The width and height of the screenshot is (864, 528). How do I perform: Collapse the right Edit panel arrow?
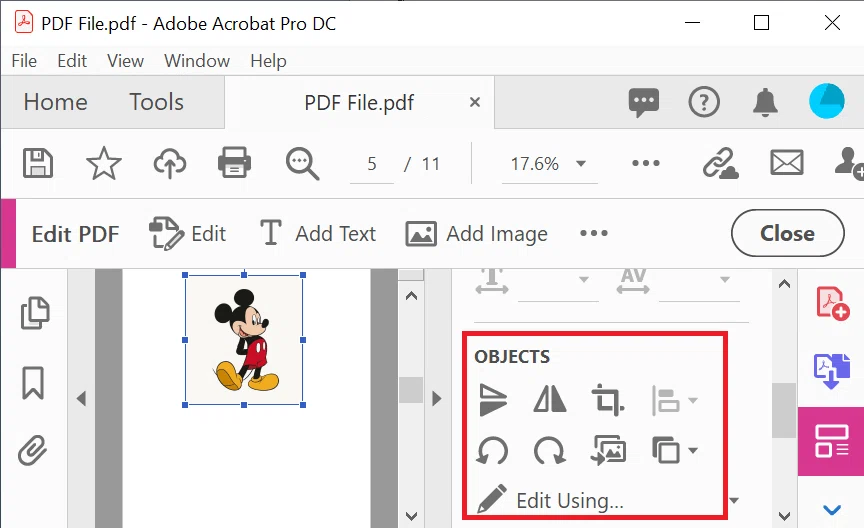tap(437, 398)
